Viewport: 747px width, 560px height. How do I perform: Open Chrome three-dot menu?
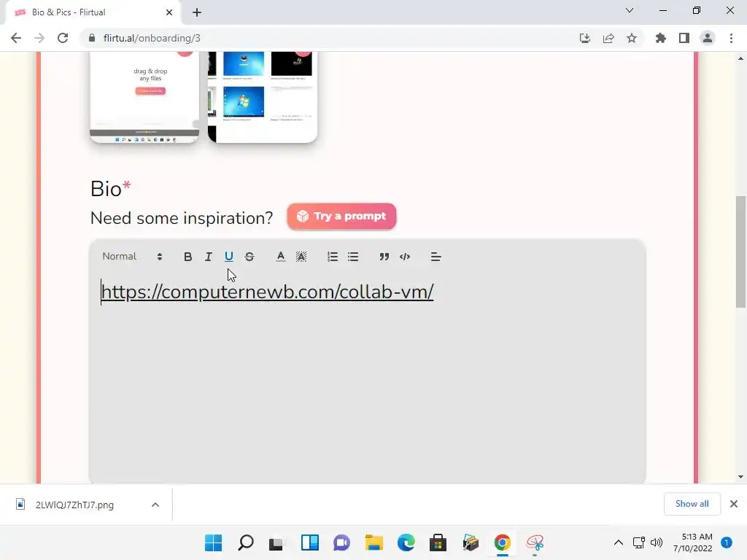tap(731, 38)
